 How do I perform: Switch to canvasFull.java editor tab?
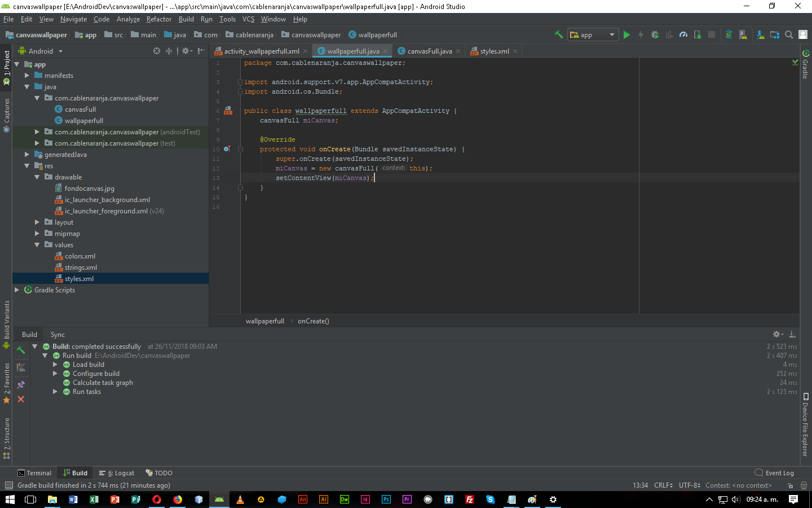pos(430,51)
